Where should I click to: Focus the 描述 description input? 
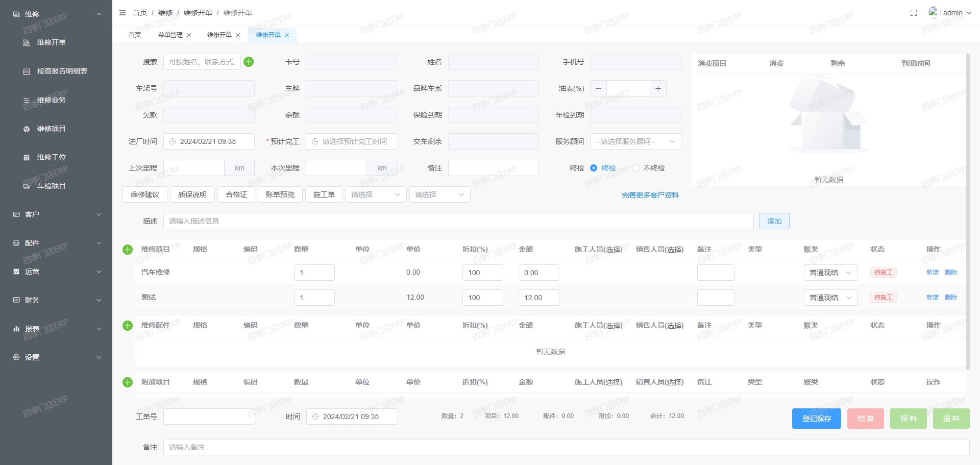(x=458, y=221)
